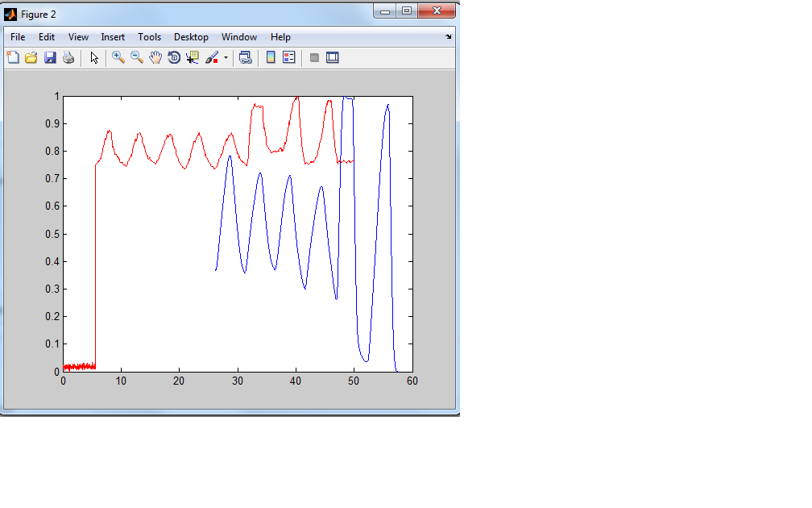Open the Desktop menu
Viewport: 812px width, 508px height.
pyautogui.click(x=191, y=37)
